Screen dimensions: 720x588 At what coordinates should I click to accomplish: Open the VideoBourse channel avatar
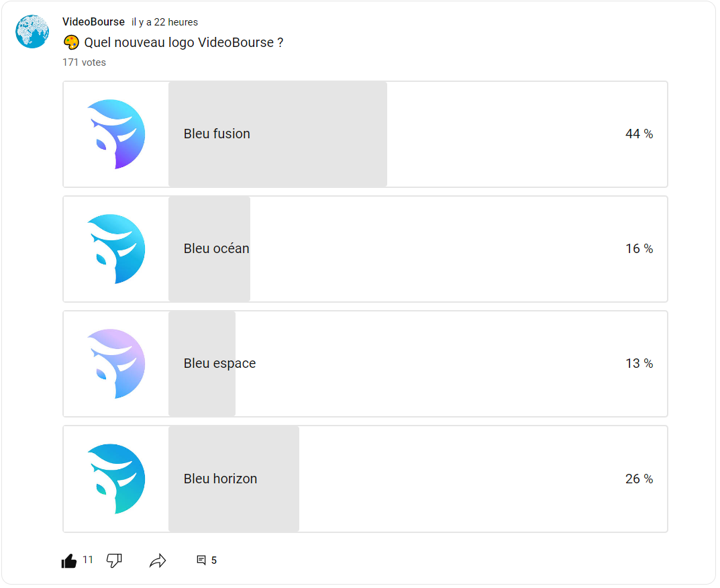(x=32, y=32)
